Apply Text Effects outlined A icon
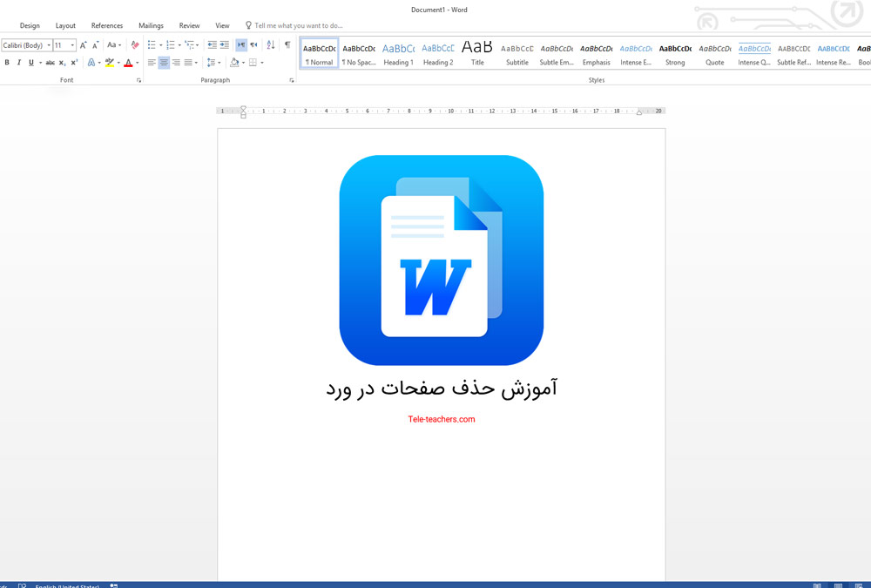This screenshot has height=588, width=871. 91,63
